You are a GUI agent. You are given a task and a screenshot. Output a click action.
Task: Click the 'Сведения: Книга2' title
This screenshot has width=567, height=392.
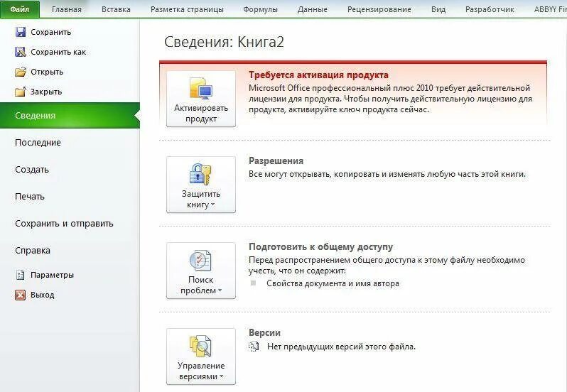(225, 42)
